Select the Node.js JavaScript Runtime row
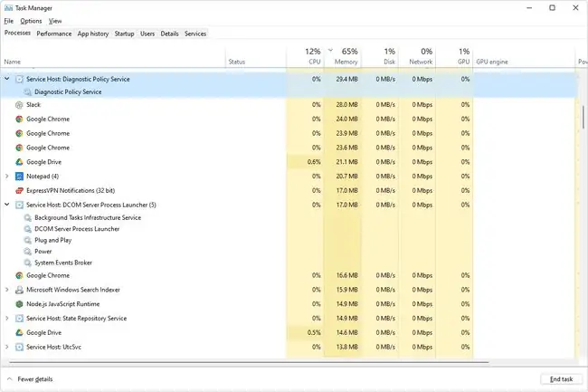 [288, 304]
